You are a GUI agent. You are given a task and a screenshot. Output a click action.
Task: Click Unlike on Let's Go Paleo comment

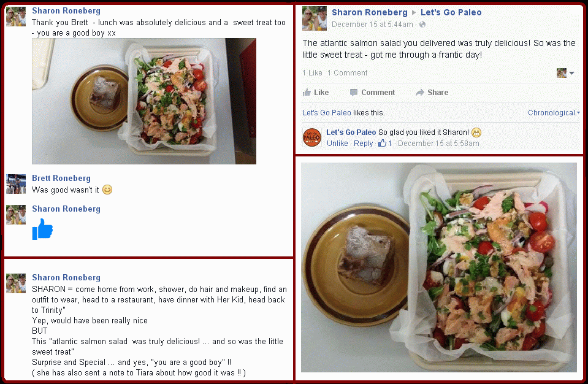click(337, 144)
